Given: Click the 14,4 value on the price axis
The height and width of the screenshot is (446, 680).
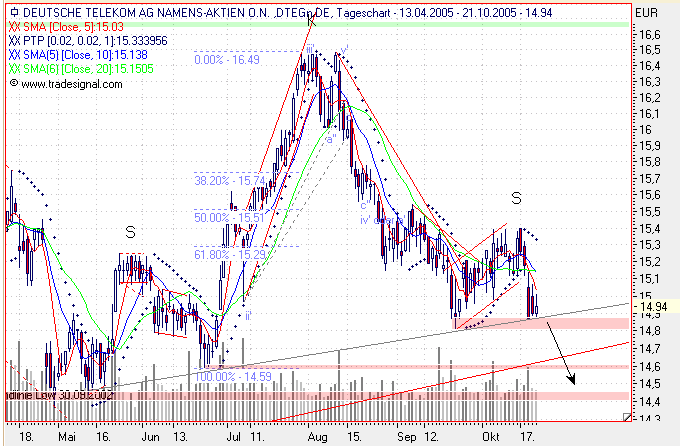Looking at the screenshot, I should point(650,401).
